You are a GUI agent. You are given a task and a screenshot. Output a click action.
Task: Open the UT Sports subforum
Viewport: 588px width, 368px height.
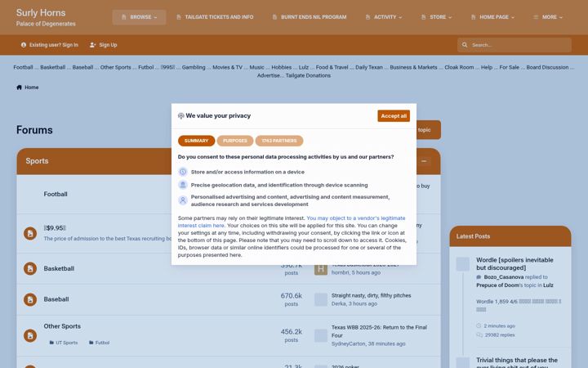(64, 343)
